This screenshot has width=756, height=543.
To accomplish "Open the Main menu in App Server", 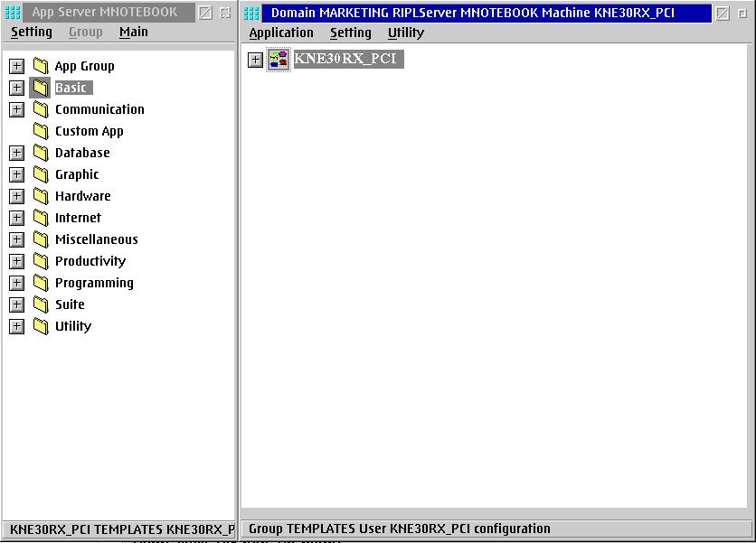I will (133, 32).
